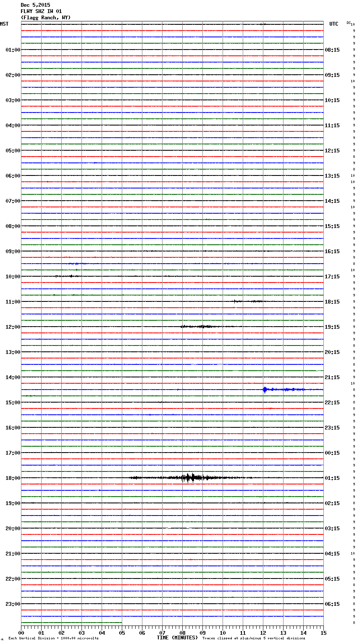Click the 01:15 UTC time label

tap(332, 478)
